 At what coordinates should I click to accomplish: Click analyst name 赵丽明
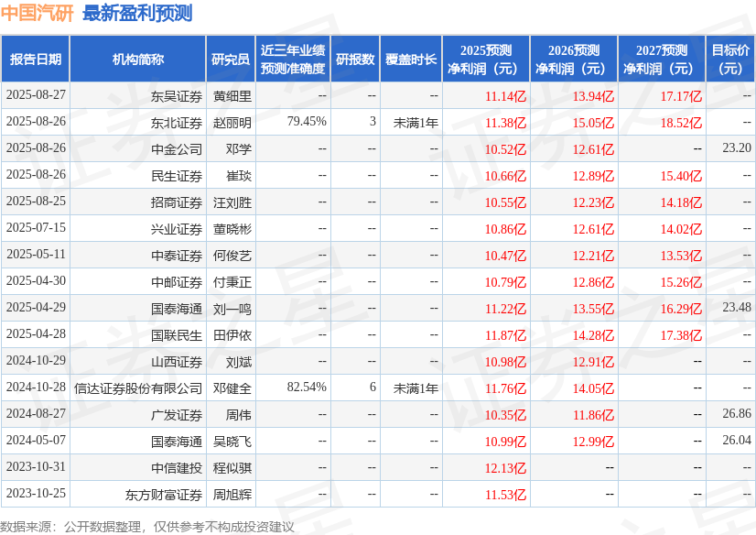pos(232,123)
